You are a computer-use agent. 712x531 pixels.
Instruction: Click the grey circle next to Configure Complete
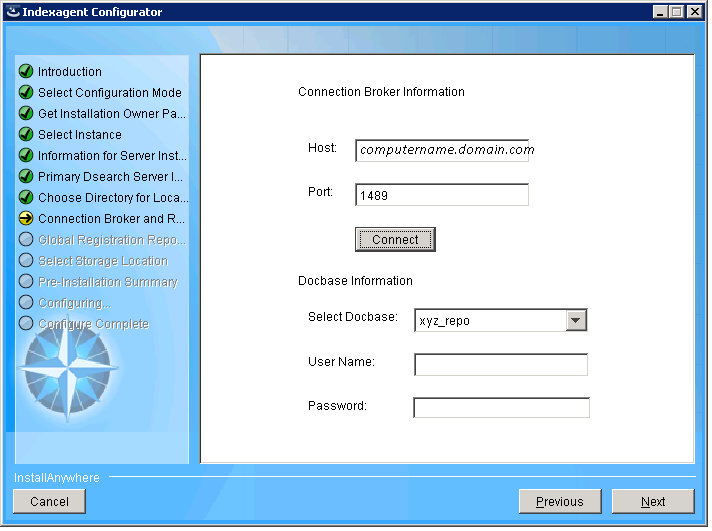tap(26, 323)
